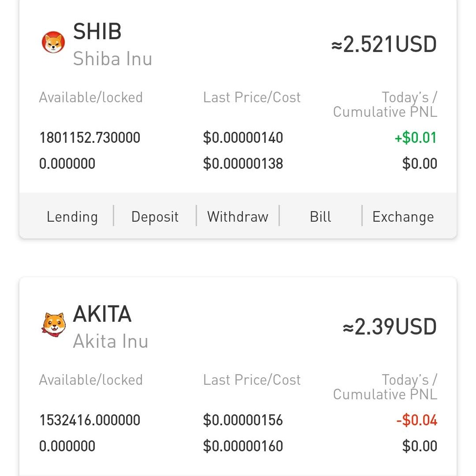Image resolution: width=476 pixels, height=476 pixels.
Task: Click the SHIB ticker title
Action: [x=97, y=32]
